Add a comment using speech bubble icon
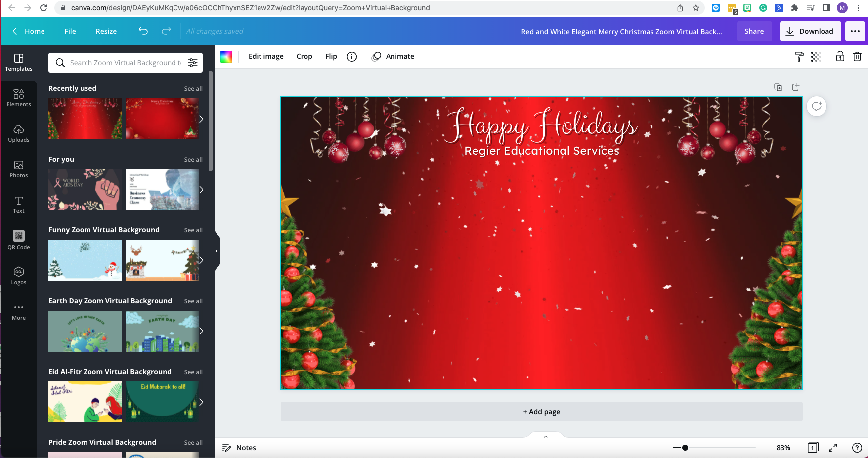This screenshot has width=868, height=458. [817, 106]
